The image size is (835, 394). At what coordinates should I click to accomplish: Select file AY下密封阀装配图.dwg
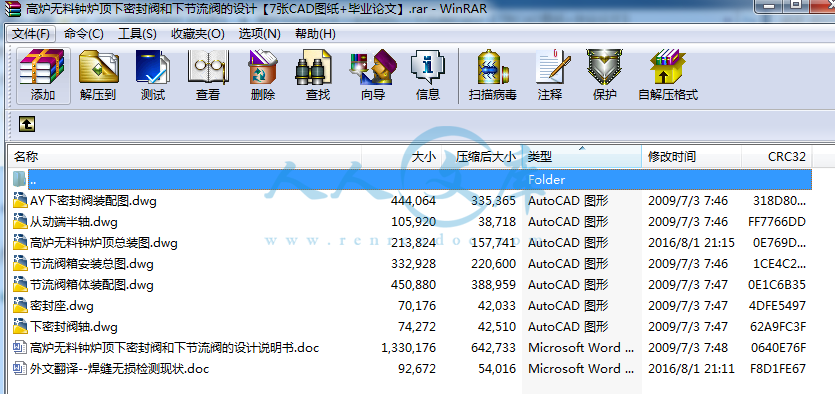coord(93,201)
